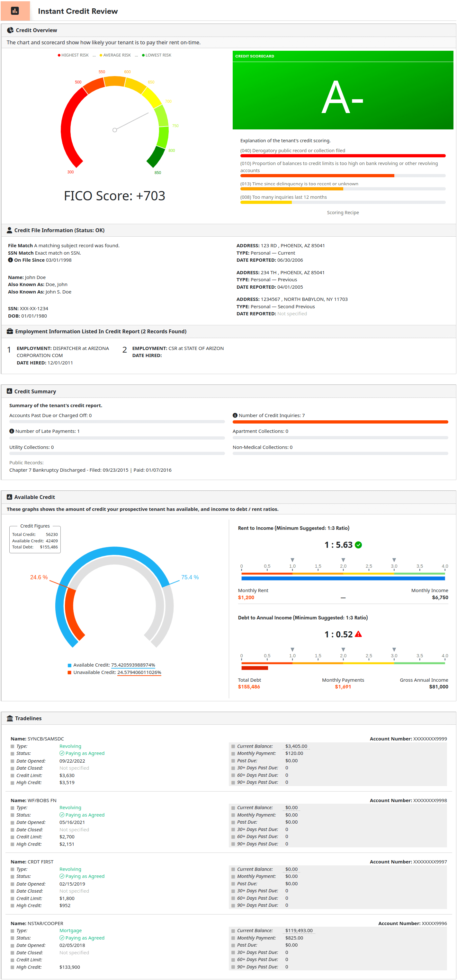The height and width of the screenshot is (980, 457).
Task: Click the Monthly Rent $1,200 value
Action: (246, 598)
